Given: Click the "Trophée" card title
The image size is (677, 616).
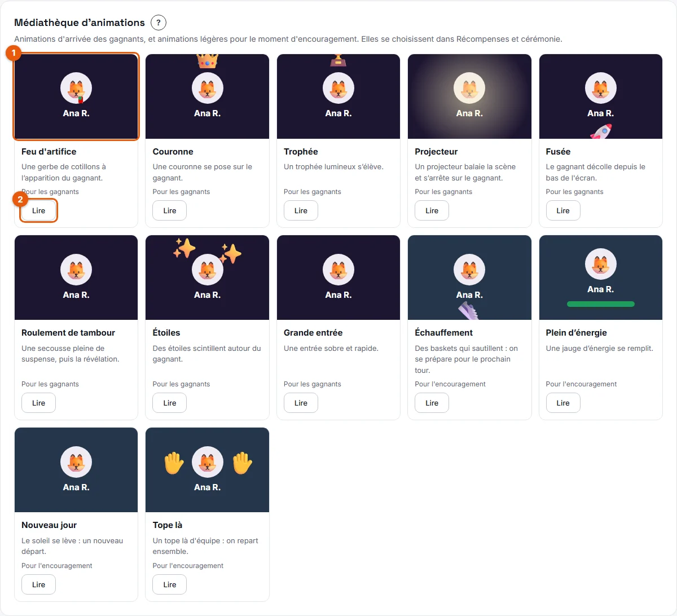Looking at the screenshot, I should tap(301, 152).
